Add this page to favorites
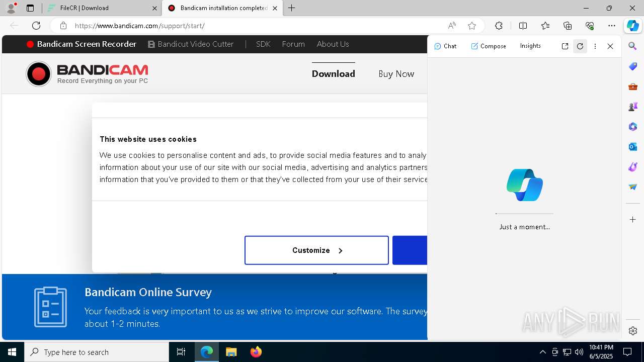Image resolution: width=644 pixels, height=362 pixels. pyautogui.click(x=472, y=26)
